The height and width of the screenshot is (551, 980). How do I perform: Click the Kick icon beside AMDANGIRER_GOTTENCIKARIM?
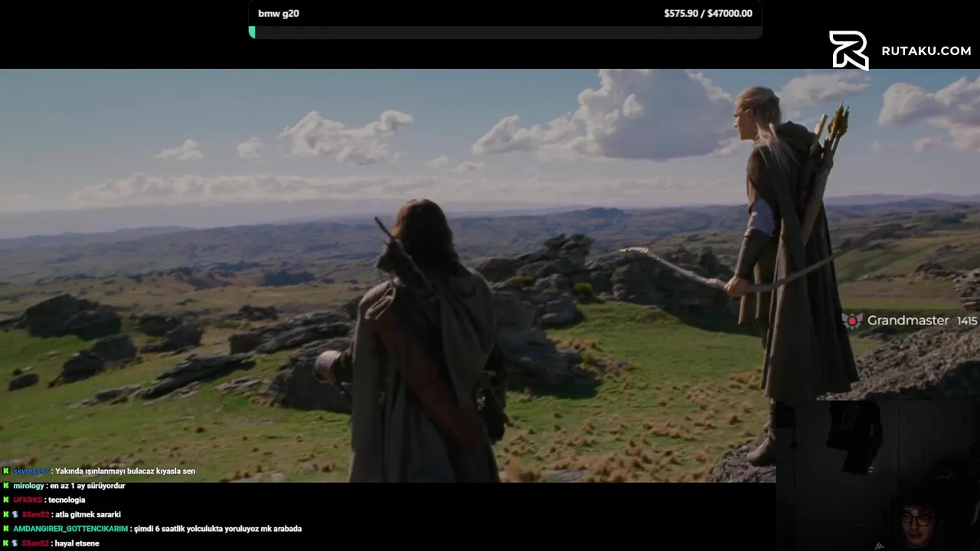coord(6,529)
